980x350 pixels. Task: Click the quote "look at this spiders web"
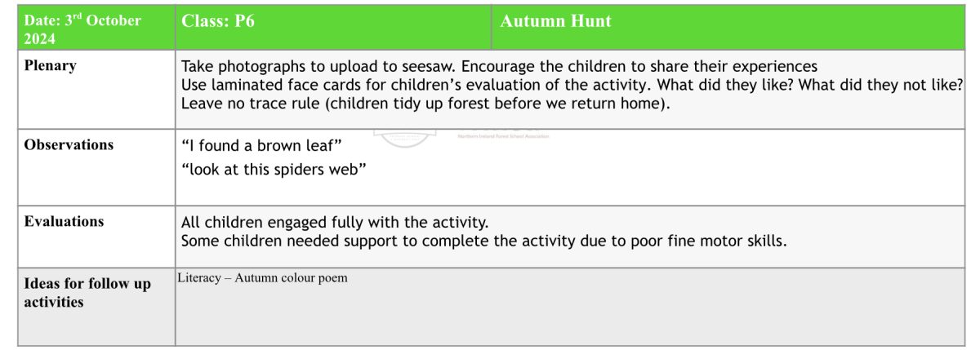coord(273,169)
